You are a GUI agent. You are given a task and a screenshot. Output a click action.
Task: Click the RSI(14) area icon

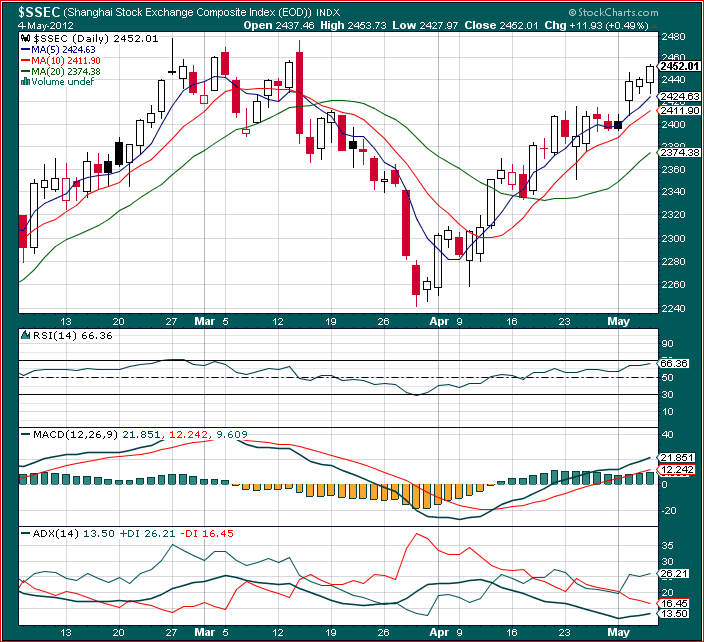point(26,335)
